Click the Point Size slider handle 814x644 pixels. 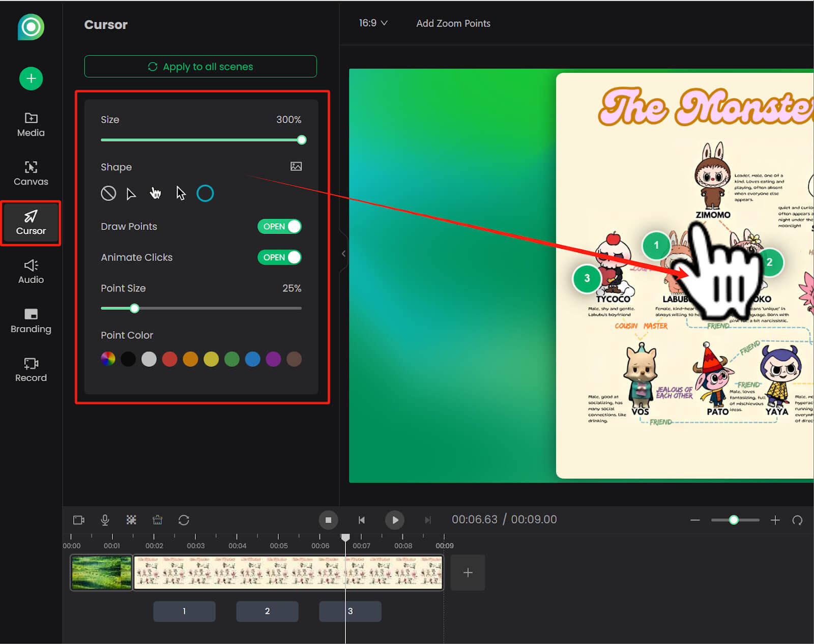pos(134,308)
